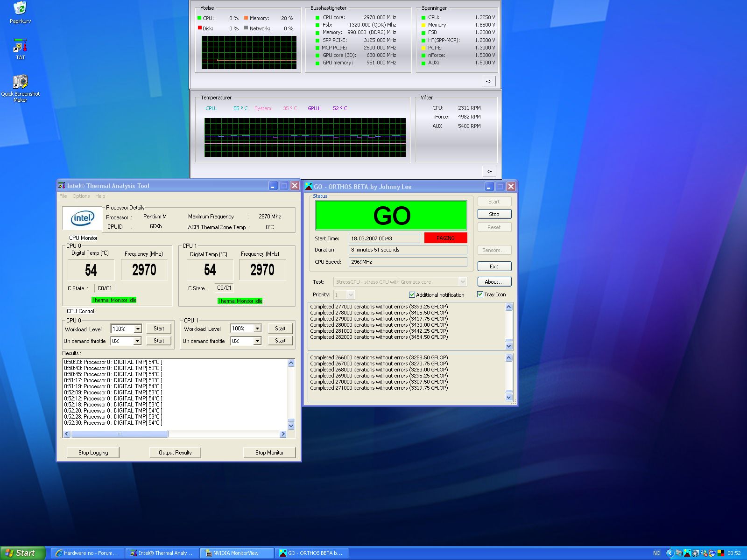Screen dimensions: 747x560
Task: Click Stop button in ORTHOS
Action: [494, 214]
